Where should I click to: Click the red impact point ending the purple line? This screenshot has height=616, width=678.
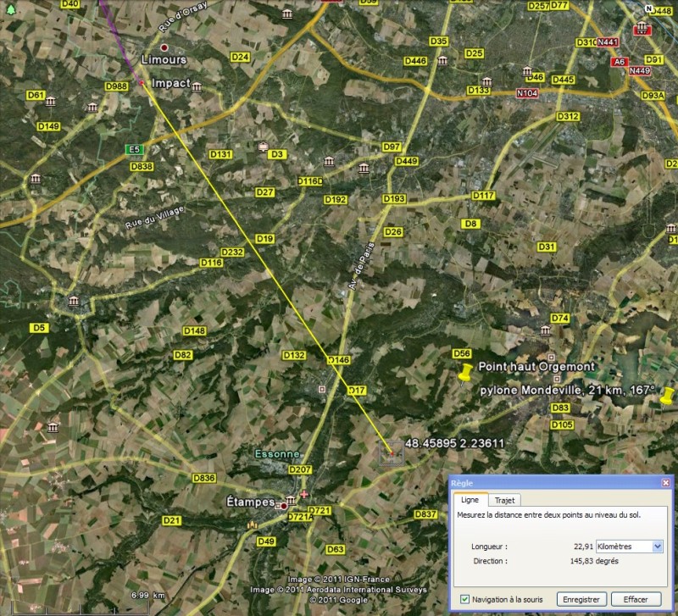point(142,82)
